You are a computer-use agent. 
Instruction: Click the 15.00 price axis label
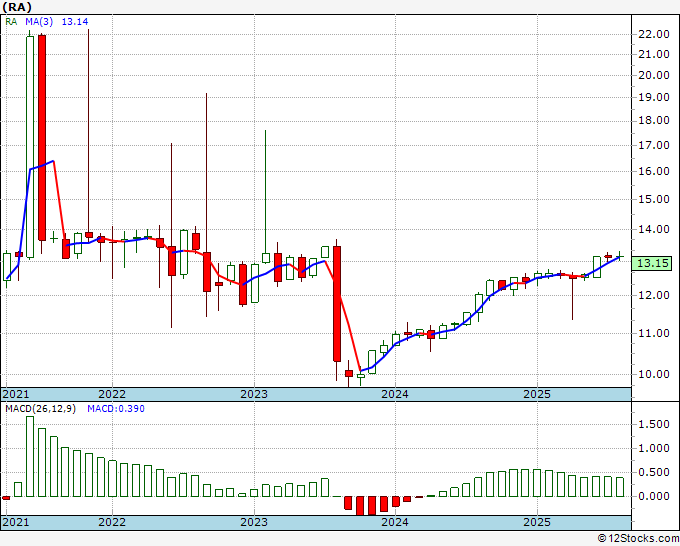[x=654, y=199]
